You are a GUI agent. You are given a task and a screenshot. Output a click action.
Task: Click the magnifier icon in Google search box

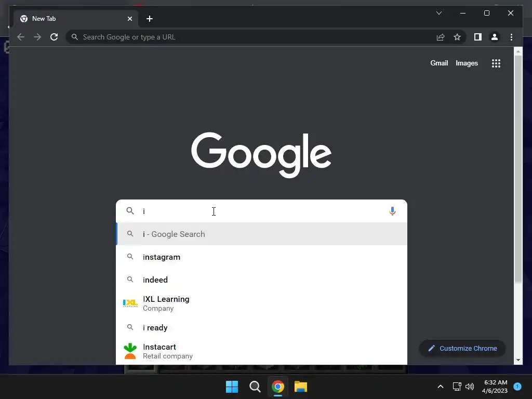[x=130, y=211]
